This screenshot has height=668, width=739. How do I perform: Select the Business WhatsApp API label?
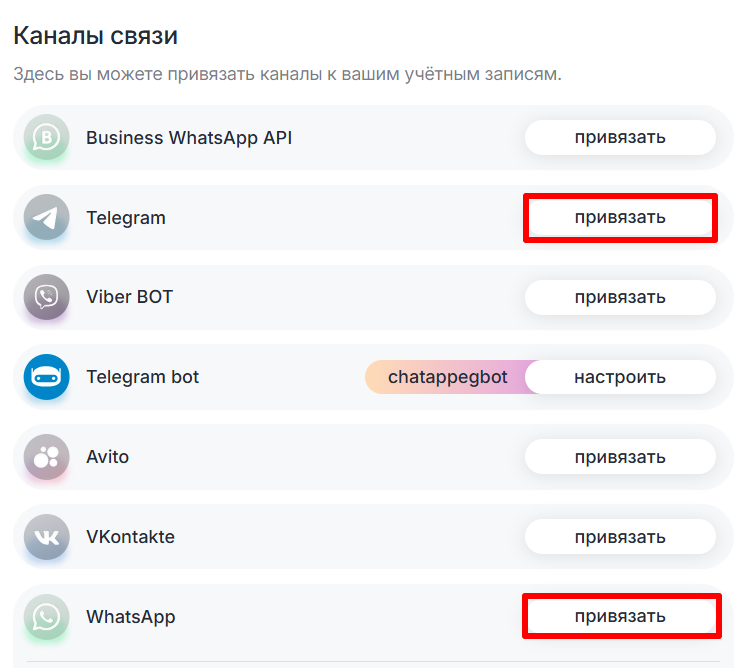point(189,137)
